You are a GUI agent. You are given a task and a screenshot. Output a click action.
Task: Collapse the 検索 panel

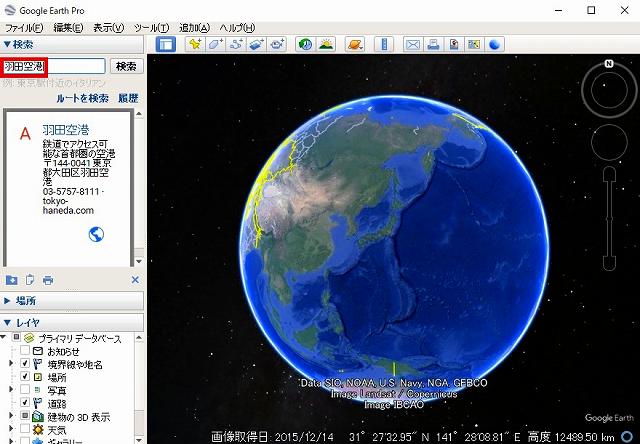7,44
